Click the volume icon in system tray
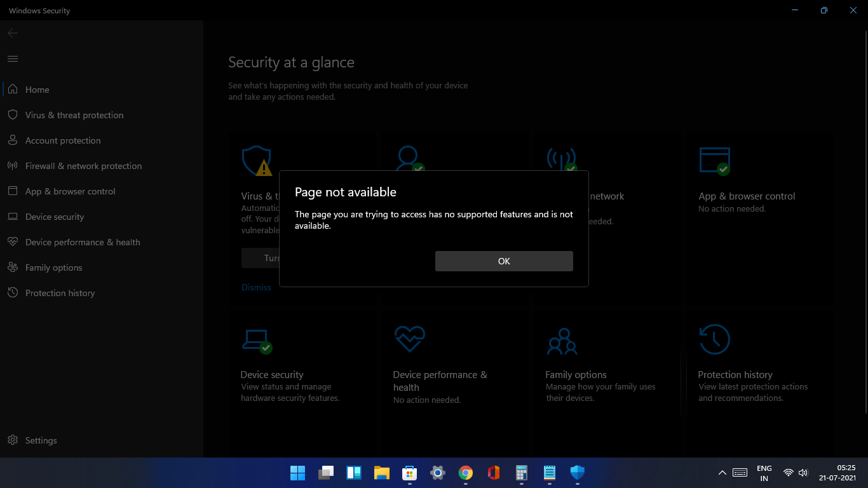 (803, 473)
